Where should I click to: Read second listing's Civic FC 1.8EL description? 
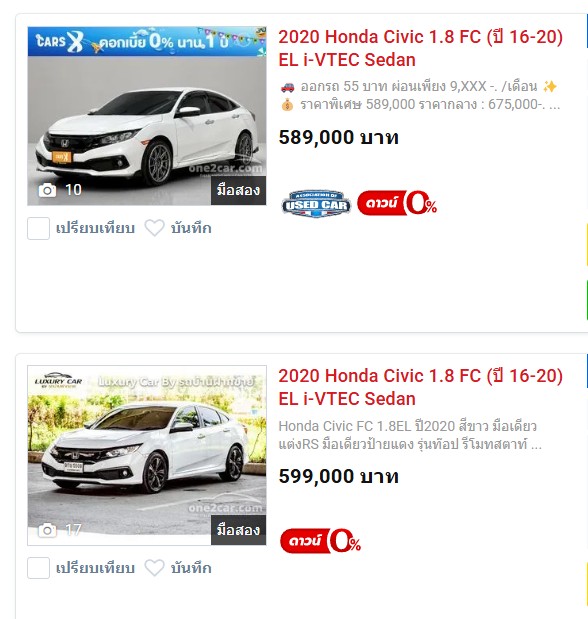tap(410, 435)
